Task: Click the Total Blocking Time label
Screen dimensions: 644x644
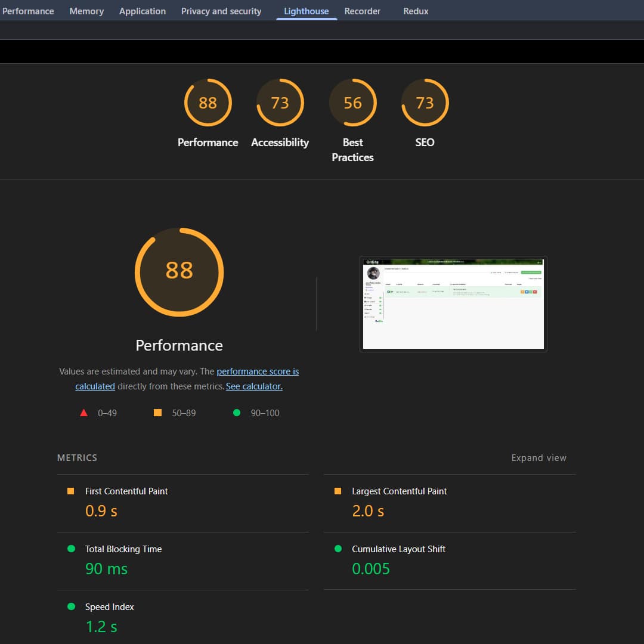Action: (123, 549)
